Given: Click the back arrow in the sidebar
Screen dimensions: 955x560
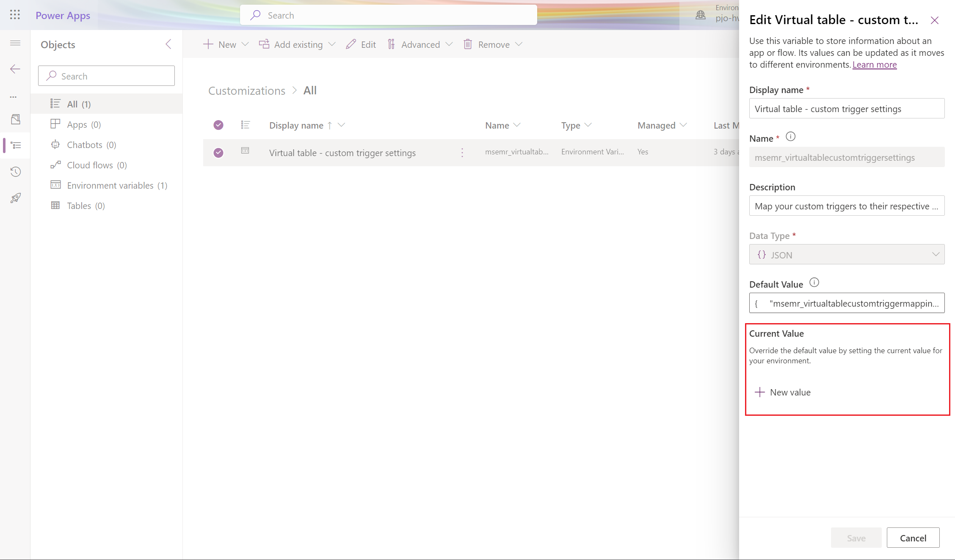Looking at the screenshot, I should pyautogui.click(x=15, y=69).
